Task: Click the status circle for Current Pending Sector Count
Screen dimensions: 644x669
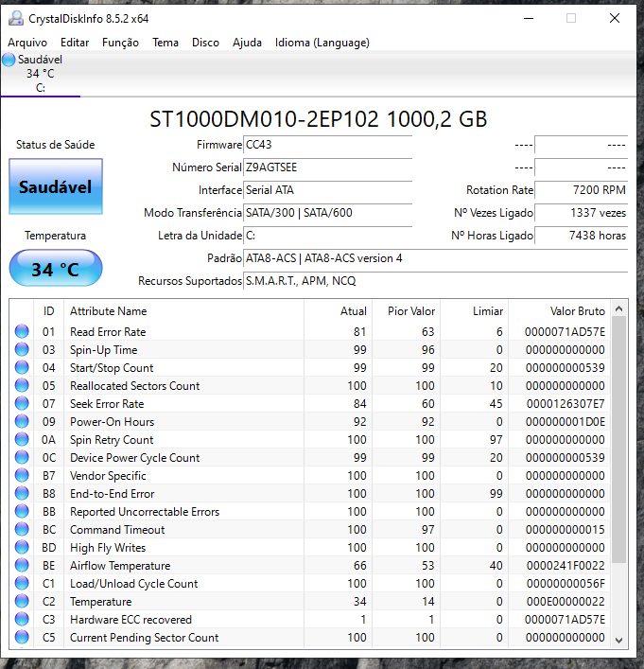Action: tap(22, 637)
